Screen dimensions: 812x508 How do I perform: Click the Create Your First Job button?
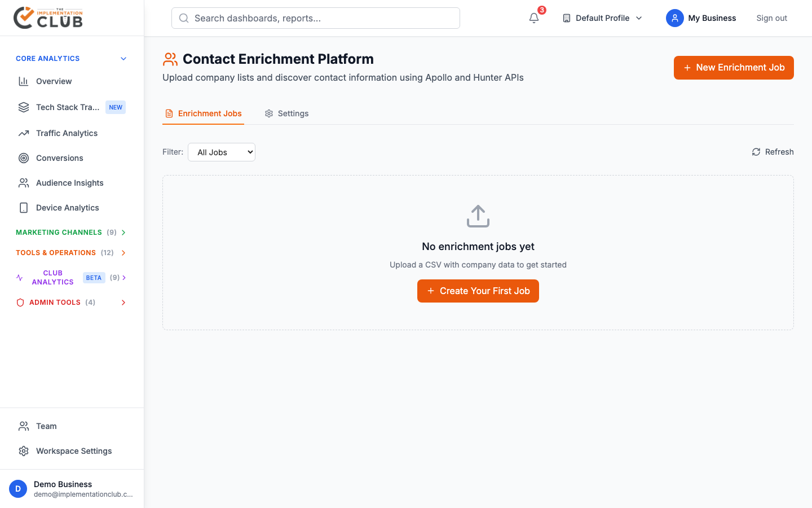click(x=478, y=291)
